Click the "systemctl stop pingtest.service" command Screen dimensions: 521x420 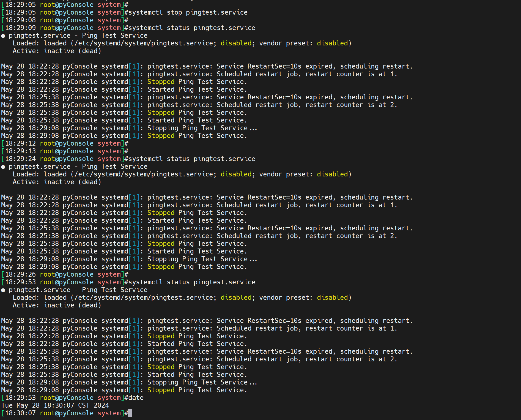[188, 12]
